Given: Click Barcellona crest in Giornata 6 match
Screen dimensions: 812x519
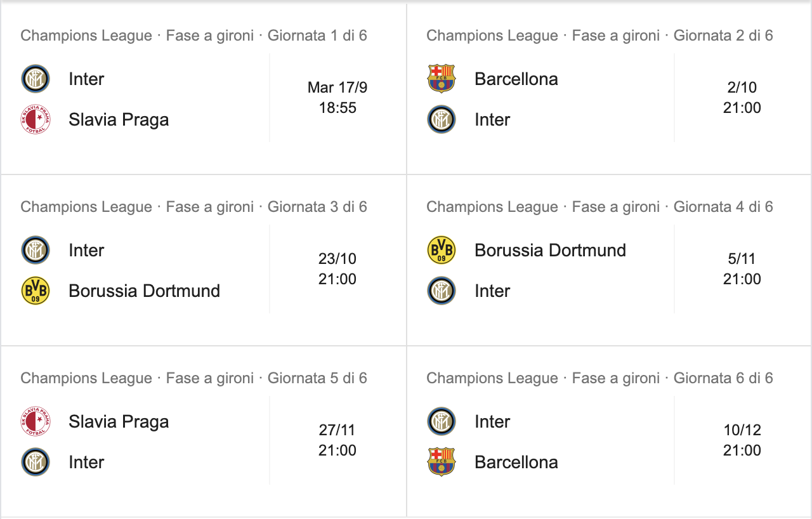Looking at the screenshot, I should [442, 462].
